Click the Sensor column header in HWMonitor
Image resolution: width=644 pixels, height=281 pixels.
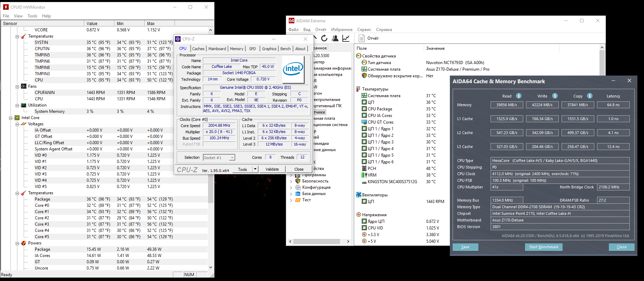pos(42,23)
